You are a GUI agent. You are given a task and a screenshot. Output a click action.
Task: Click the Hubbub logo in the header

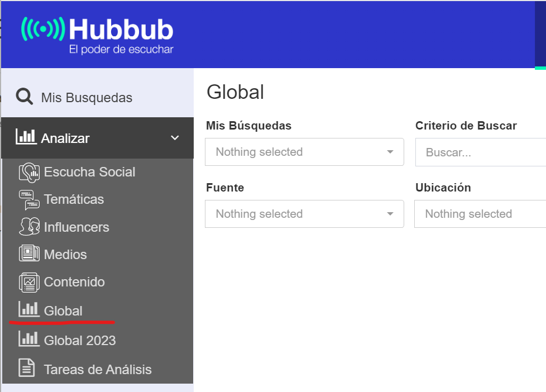97,35
